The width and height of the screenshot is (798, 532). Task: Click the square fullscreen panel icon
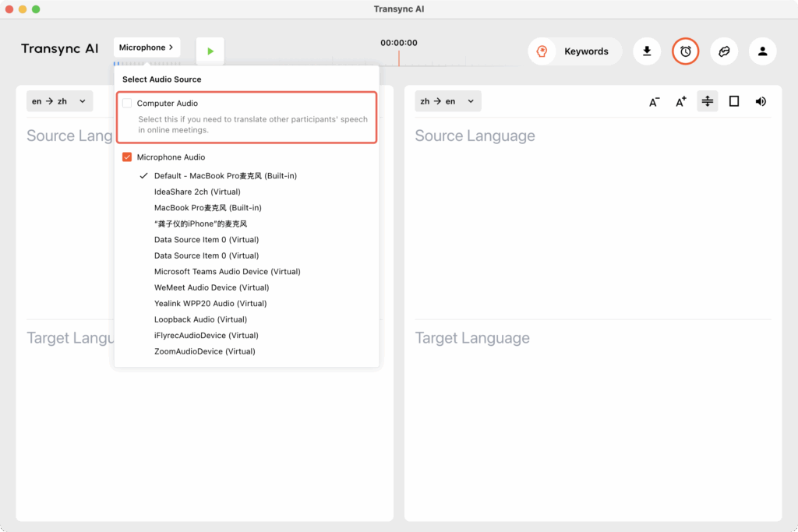click(734, 101)
